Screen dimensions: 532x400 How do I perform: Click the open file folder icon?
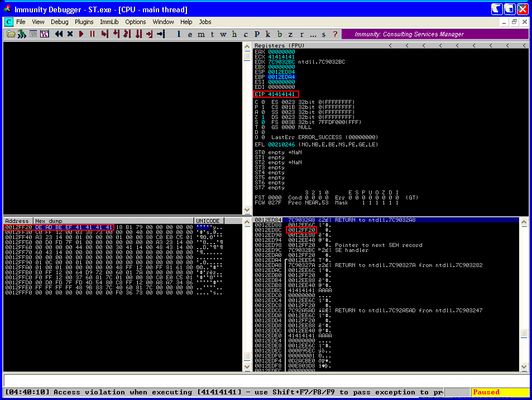coord(11,34)
